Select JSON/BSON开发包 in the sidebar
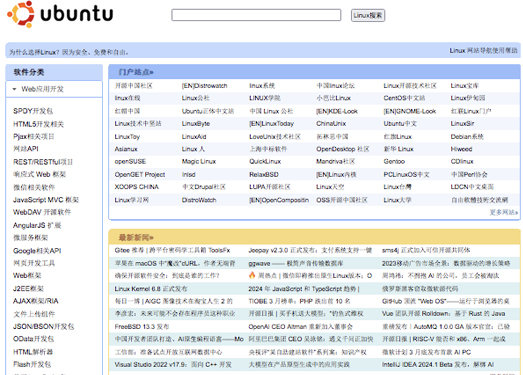The image size is (523, 375). tap(43, 326)
